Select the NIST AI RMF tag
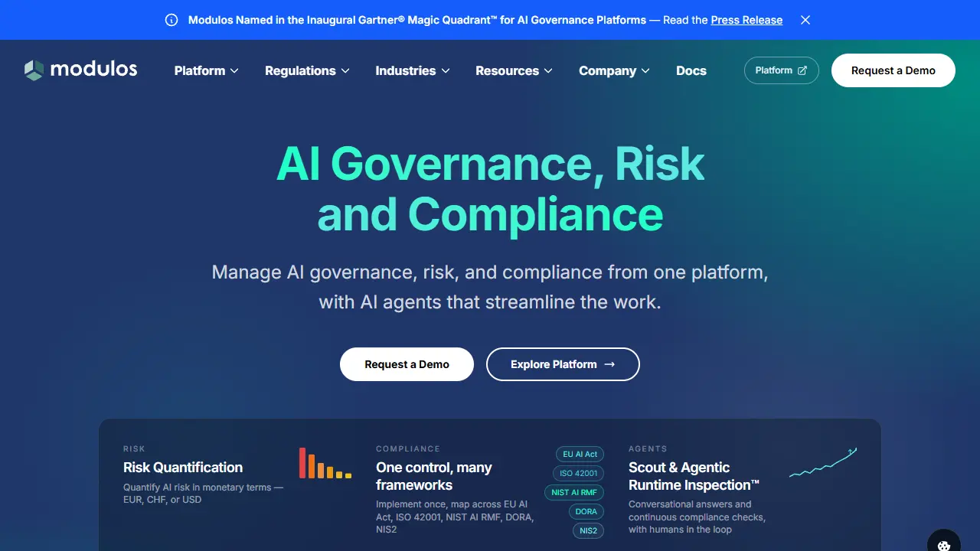The height and width of the screenshot is (551, 980). coord(574,493)
